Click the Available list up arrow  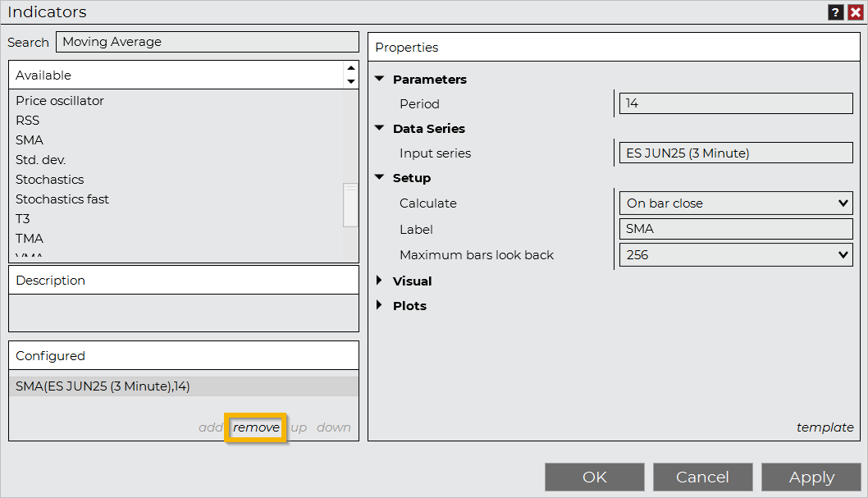(x=351, y=68)
